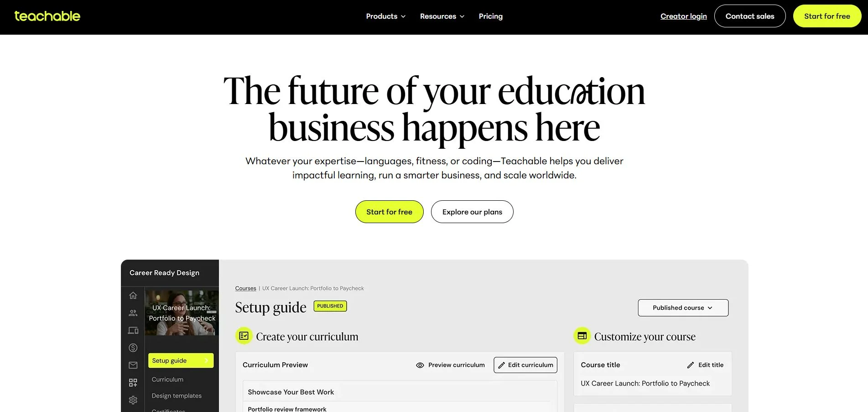This screenshot has width=868, height=412.
Task: Open the Sales dollar icon in sidebar
Action: pyautogui.click(x=133, y=347)
